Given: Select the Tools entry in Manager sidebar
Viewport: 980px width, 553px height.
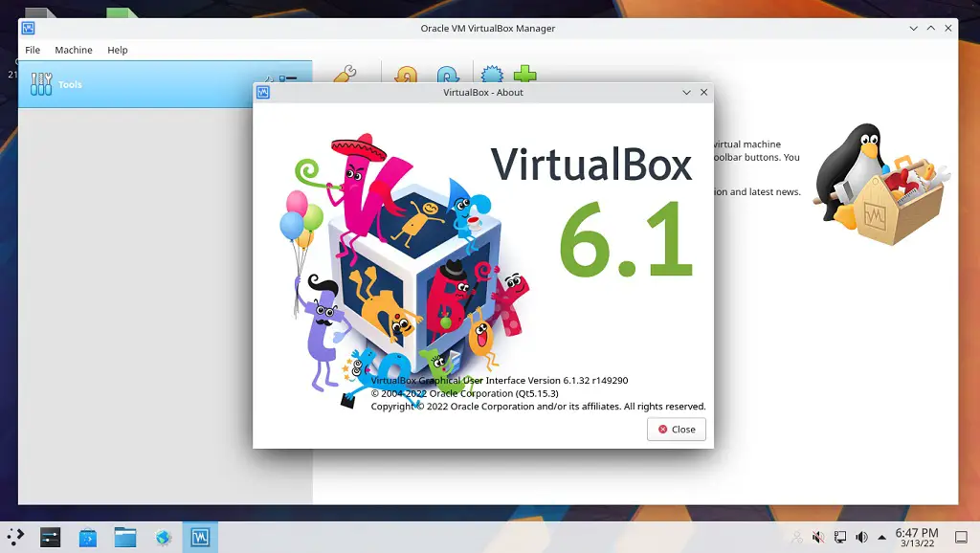Looking at the screenshot, I should 165,84.
